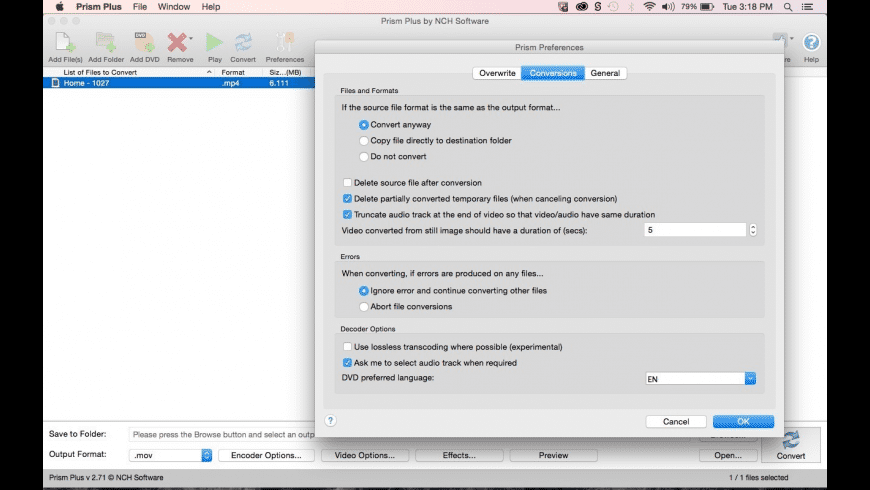Select the Convert anyway radio button

[x=363, y=125]
